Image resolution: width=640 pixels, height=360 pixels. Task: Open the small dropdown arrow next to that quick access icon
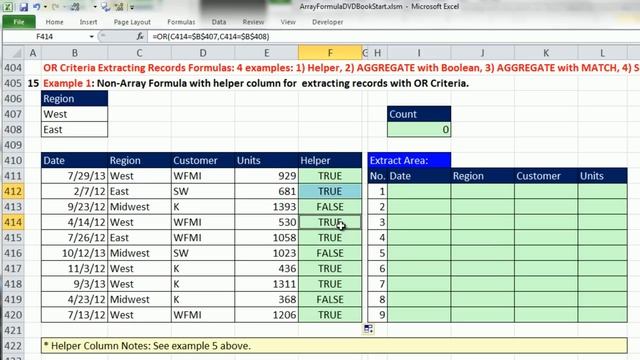(95, 7)
